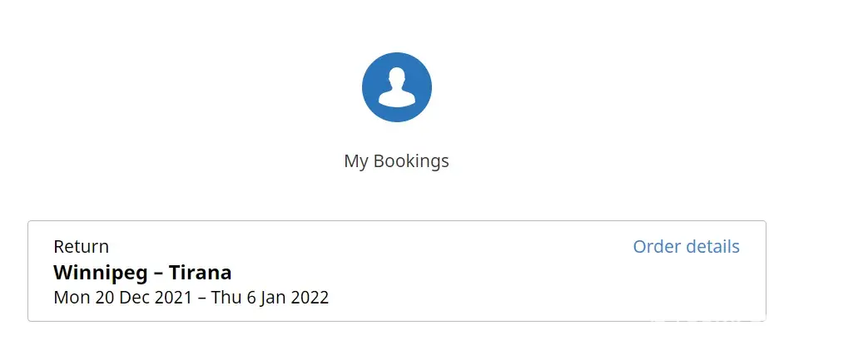Viewport: 868px width, 360px height.
Task: Click the word "Bookings" under the avatar
Action: tap(410, 161)
